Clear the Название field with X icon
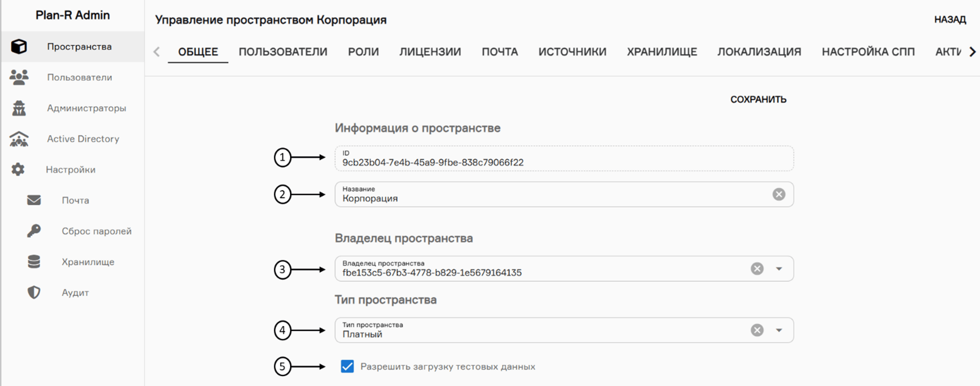The height and width of the screenshot is (386, 980). (779, 195)
